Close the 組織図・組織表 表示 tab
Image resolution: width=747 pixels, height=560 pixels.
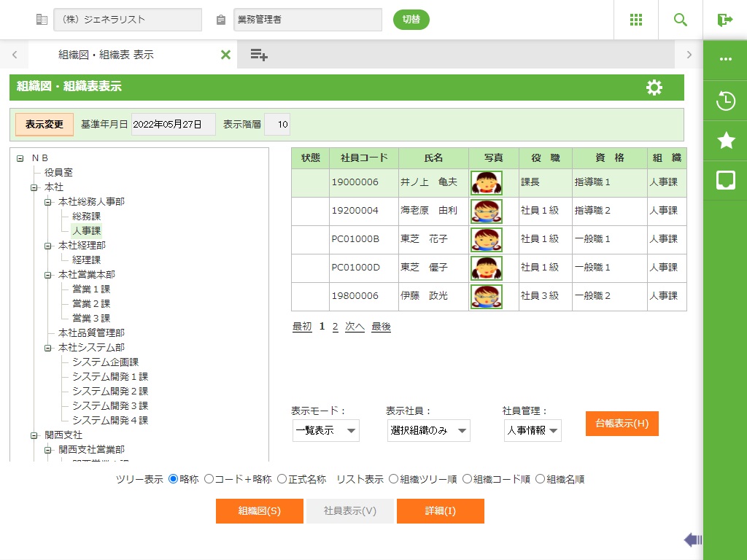tap(225, 55)
